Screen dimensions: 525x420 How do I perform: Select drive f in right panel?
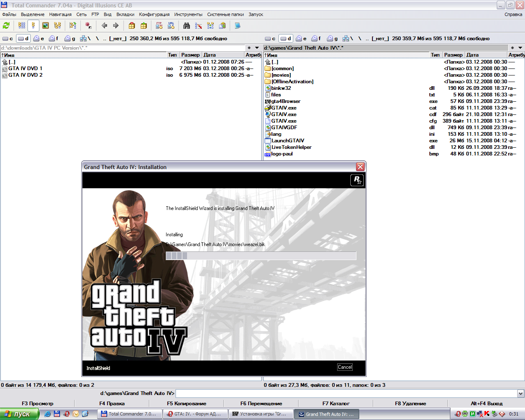click(x=316, y=39)
